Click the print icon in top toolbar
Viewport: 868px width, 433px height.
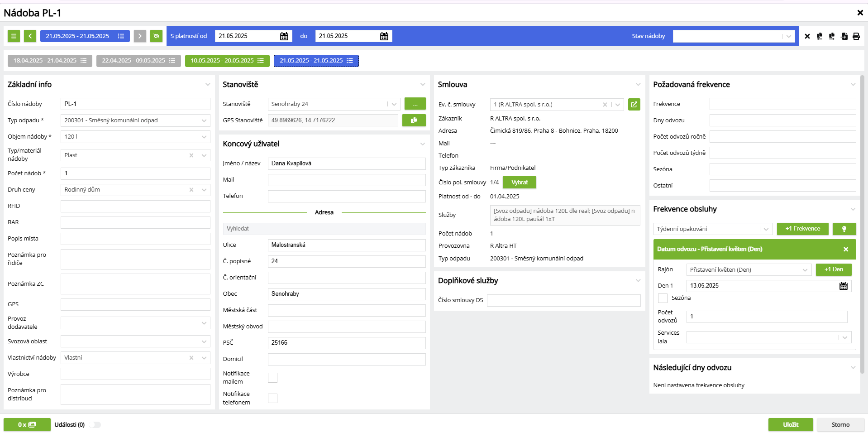tap(856, 36)
